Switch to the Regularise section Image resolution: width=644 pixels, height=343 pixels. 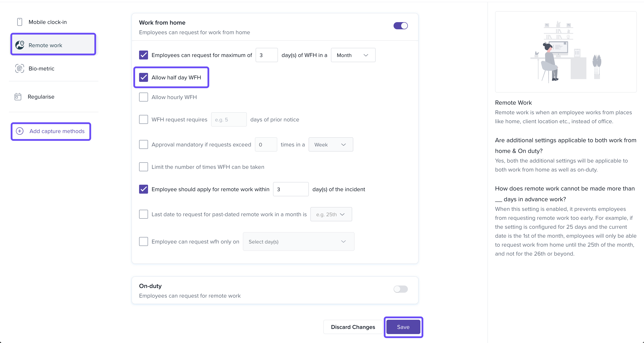pyautogui.click(x=41, y=97)
